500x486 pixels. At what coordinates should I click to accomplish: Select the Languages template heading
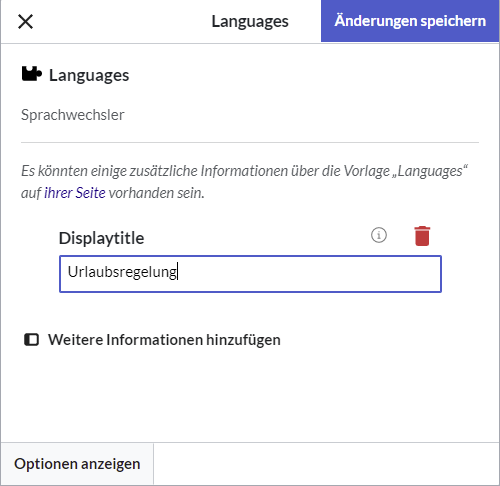(x=89, y=75)
